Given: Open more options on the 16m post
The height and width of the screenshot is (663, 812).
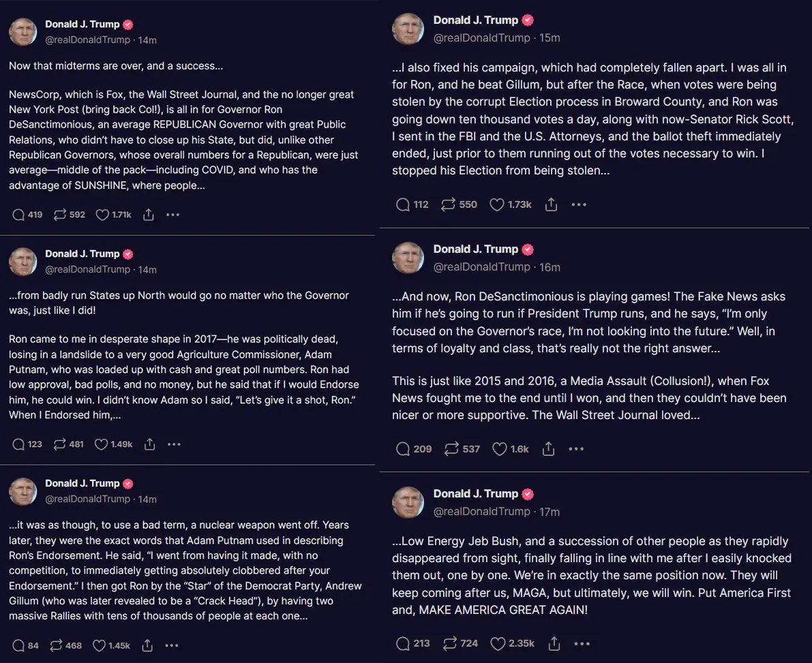Looking at the screenshot, I should (576, 449).
